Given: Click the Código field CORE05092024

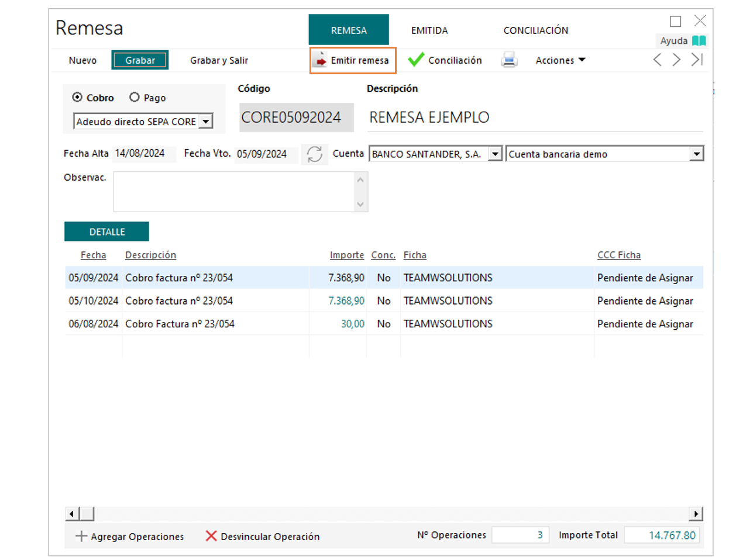Looking at the screenshot, I should [x=297, y=117].
